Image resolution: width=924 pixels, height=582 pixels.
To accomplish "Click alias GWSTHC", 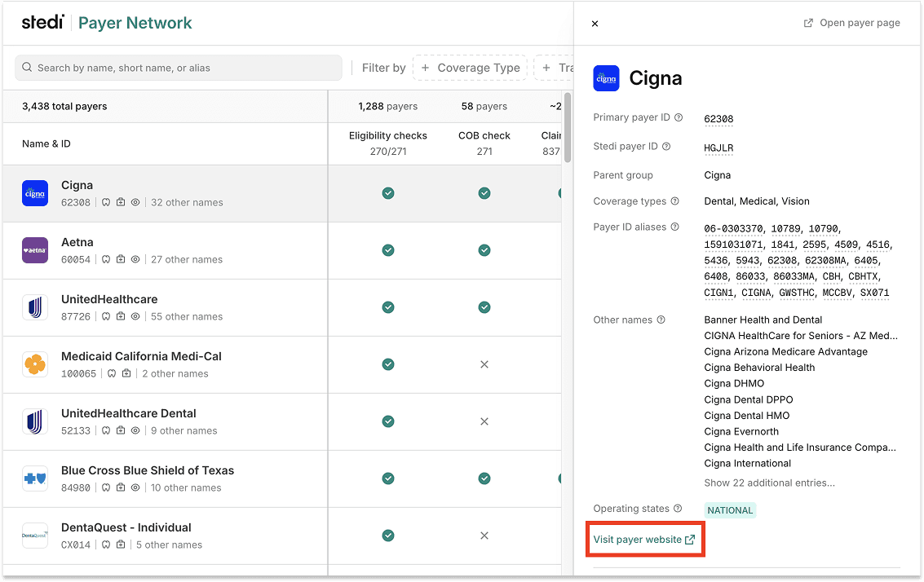I will click(798, 293).
